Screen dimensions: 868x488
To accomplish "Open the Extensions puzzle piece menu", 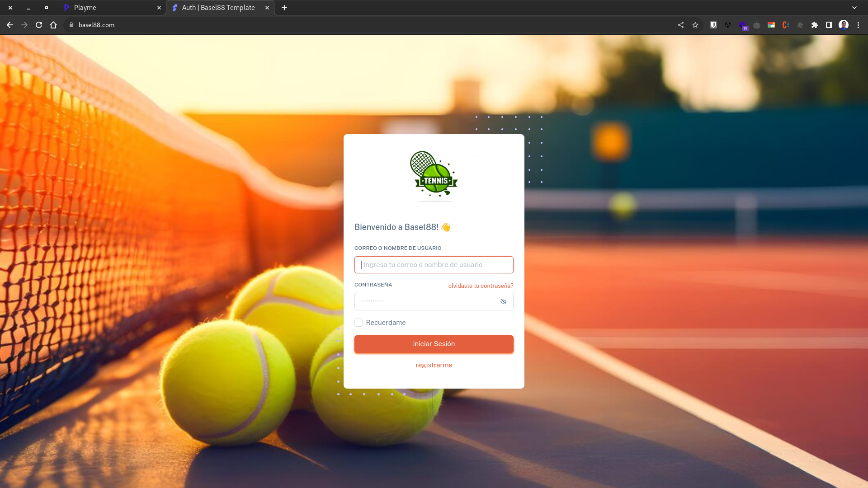I will pos(815,25).
